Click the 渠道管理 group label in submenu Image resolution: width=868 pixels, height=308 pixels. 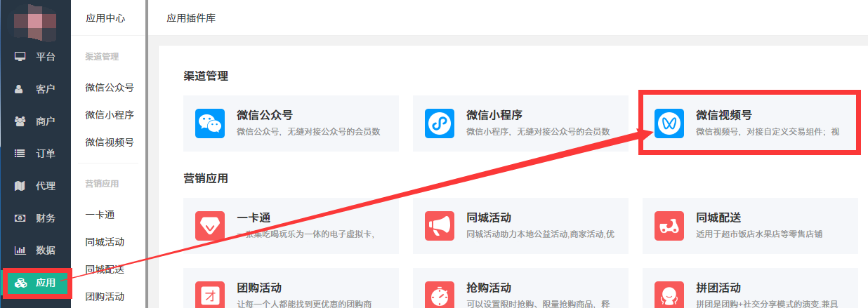102,57
